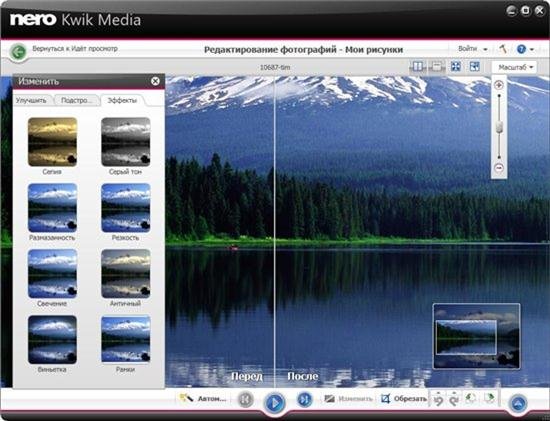Click the blue help question mark icon
This screenshot has width=550, height=421.
tap(521, 49)
